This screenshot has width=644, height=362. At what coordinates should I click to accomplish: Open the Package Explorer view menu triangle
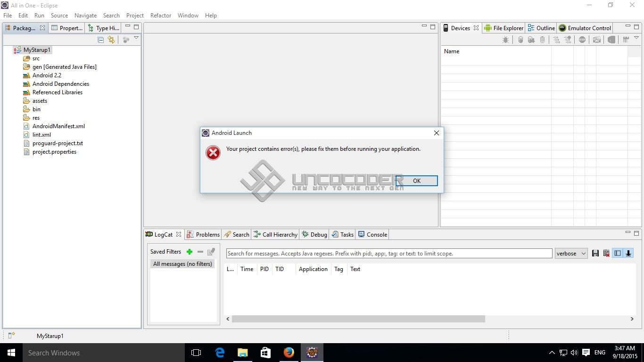[x=136, y=38]
